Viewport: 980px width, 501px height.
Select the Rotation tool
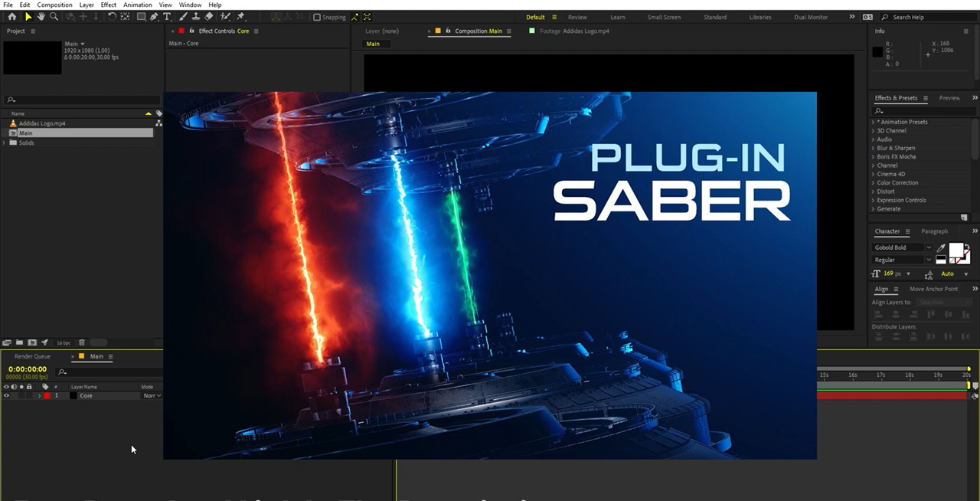(112, 17)
